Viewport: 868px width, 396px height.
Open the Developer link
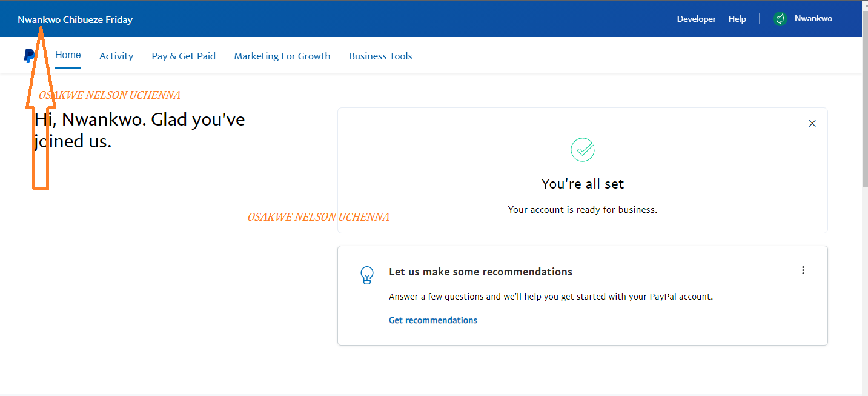click(x=697, y=19)
